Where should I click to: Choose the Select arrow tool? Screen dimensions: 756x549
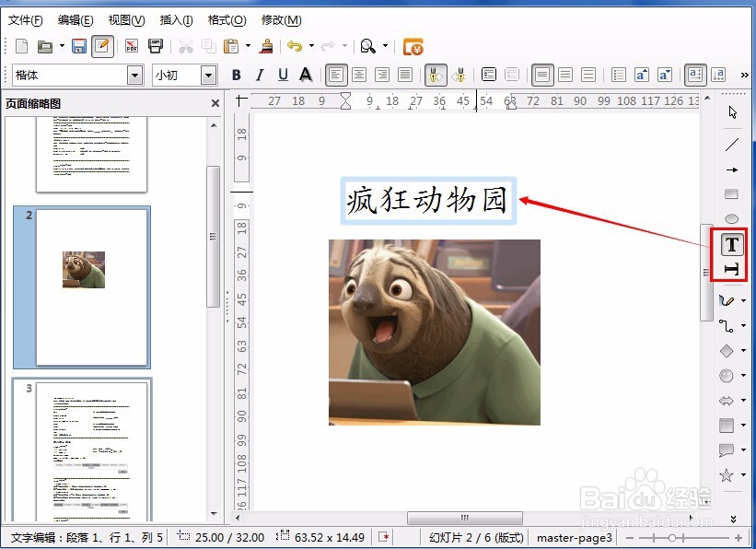(732, 112)
